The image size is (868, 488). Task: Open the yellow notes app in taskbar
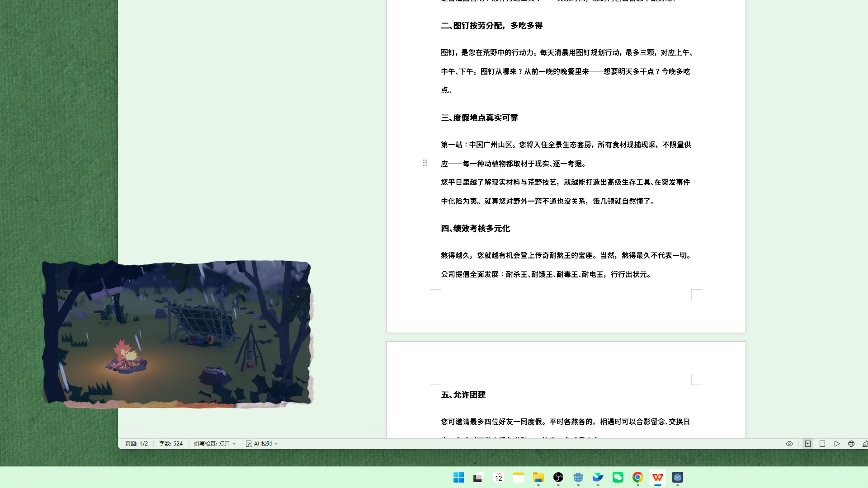click(518, 478)
